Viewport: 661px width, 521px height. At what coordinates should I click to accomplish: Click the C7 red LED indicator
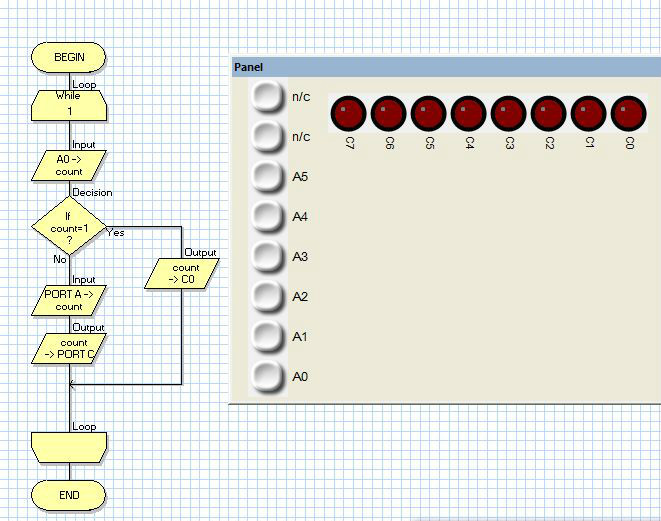point(348,114)
